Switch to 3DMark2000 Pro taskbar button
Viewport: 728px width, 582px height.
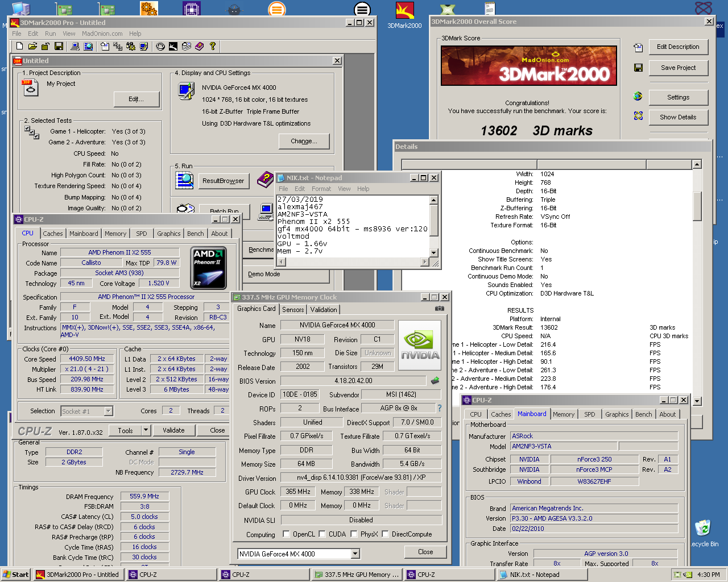pos(78,575)
